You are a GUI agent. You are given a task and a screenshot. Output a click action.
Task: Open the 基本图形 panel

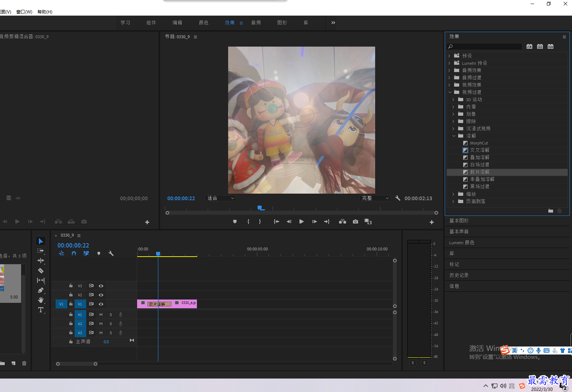[459, 221]
